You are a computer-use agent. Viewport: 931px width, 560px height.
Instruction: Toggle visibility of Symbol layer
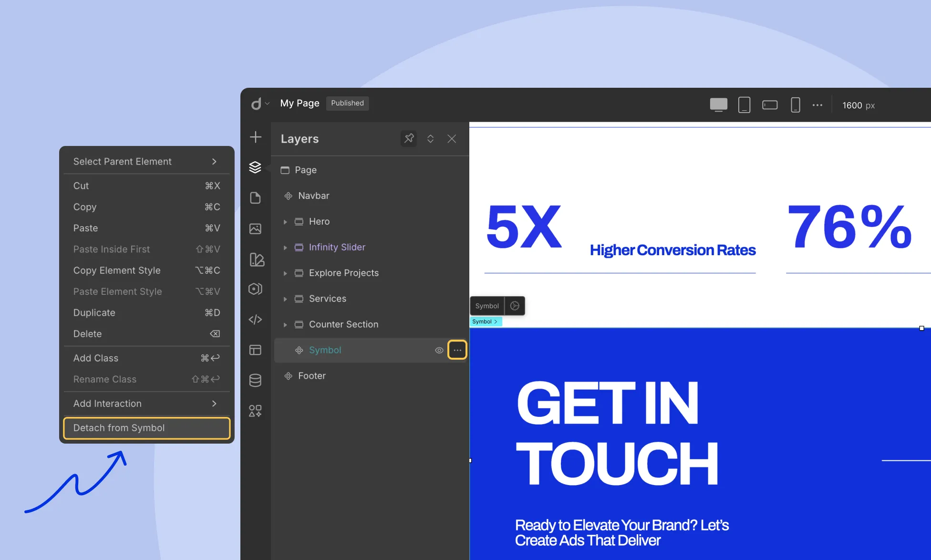(x=439, y=350)
